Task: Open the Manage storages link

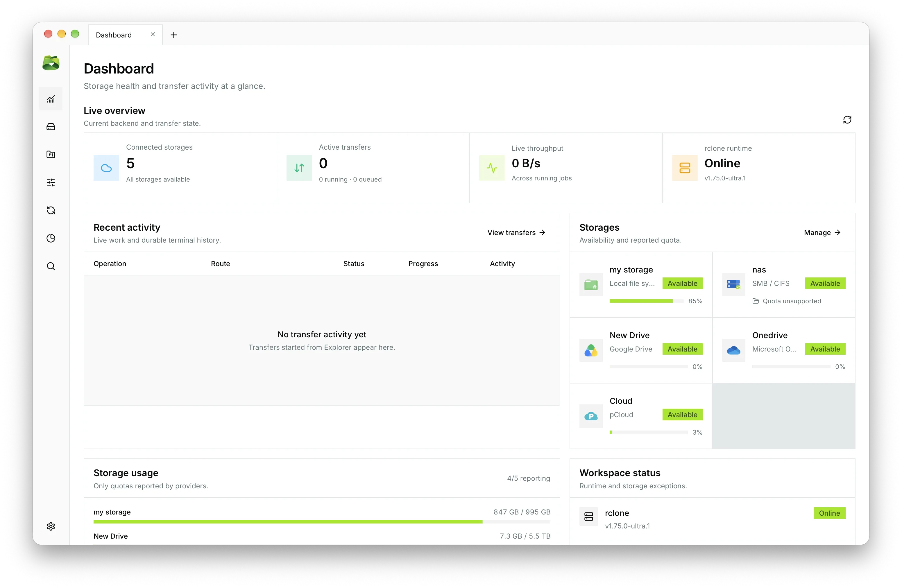Action: click(x=822, y=232)
